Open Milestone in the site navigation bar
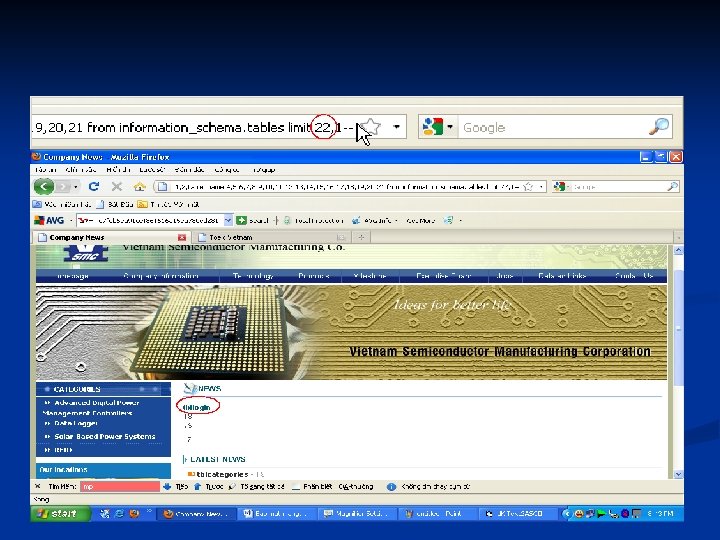 tap(370, 276)
